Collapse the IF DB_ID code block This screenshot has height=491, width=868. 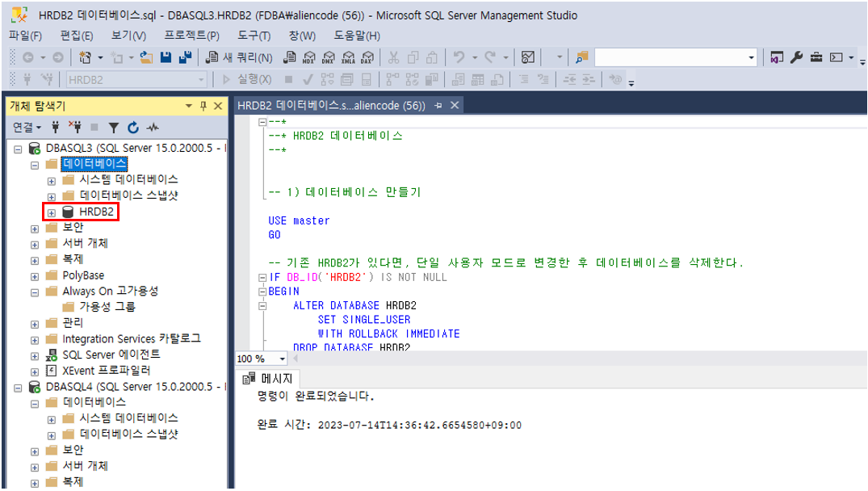click(262, 277)
